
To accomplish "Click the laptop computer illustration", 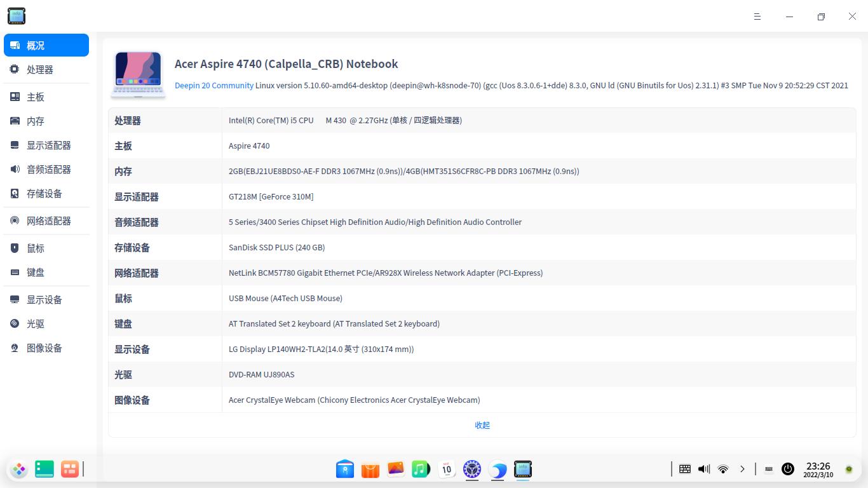I will pos(139,75).
